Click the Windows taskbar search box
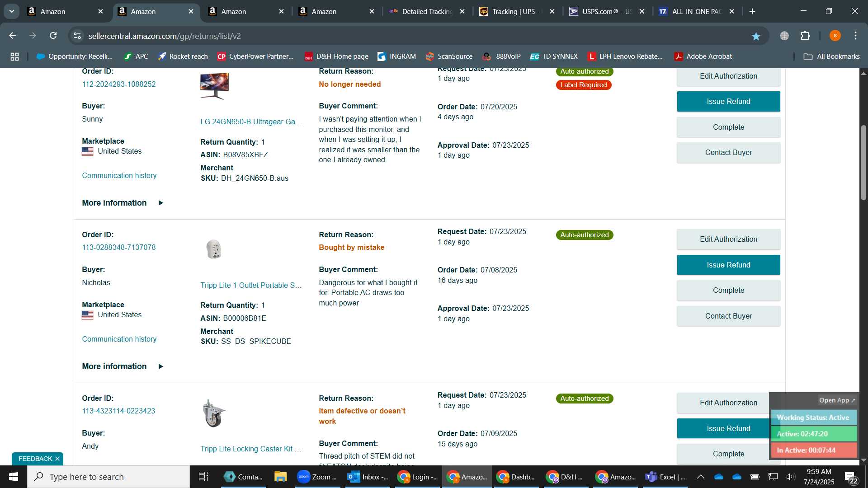This screenshot has width=868, height=488. (108, 477)
